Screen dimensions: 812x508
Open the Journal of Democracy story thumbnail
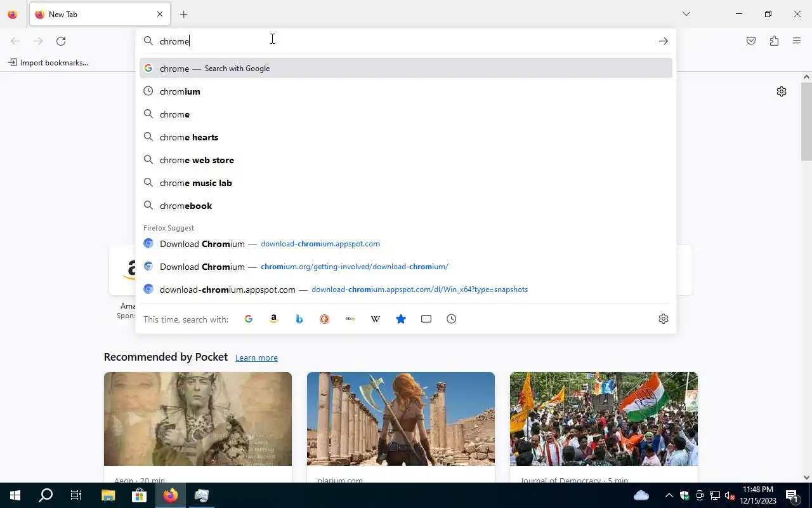604,419
